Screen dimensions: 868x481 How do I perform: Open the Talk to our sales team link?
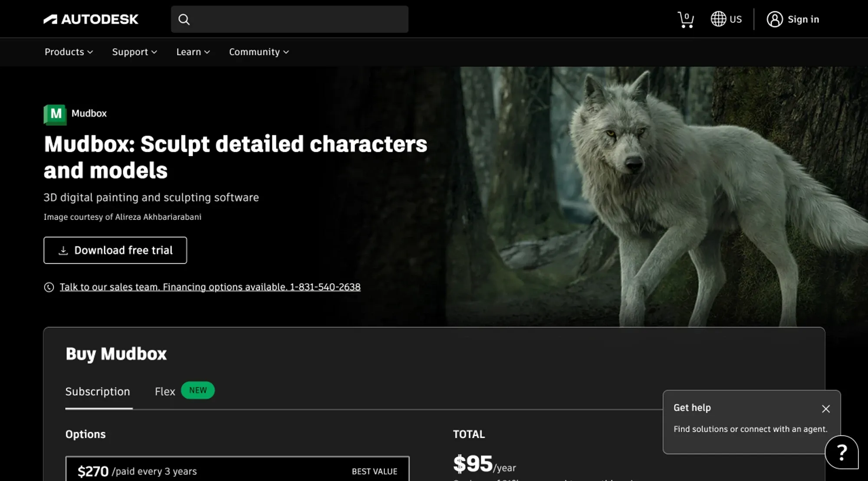pos(210,287)
